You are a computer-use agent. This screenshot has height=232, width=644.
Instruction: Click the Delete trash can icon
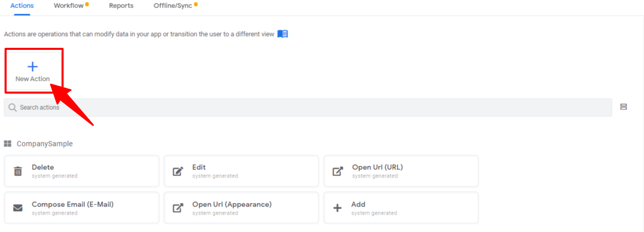18,171
